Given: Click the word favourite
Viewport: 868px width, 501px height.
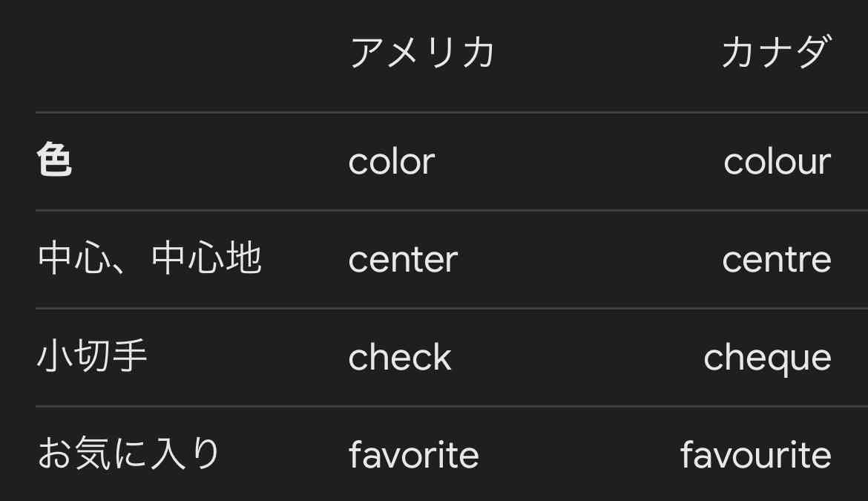Looking at the screenshot, I should (756, 454).
